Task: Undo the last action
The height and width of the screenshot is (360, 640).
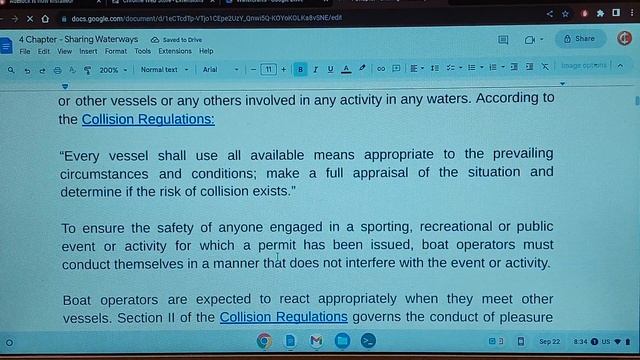Action: [x=27, y=71]
